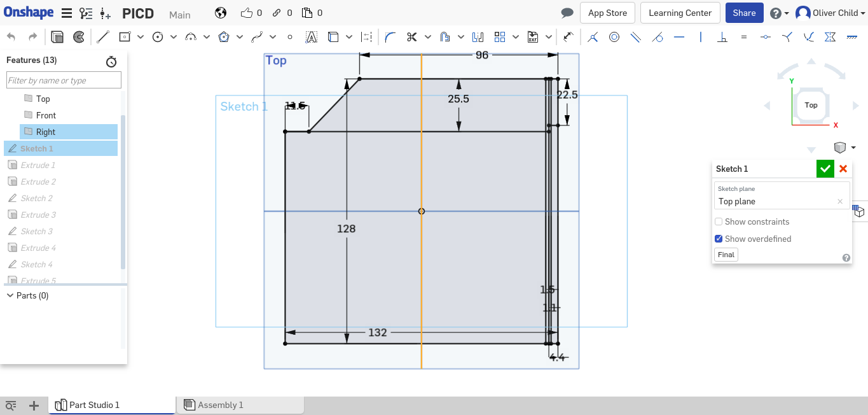
Task: Select the Line sketch tool
Action: point(102,36)
